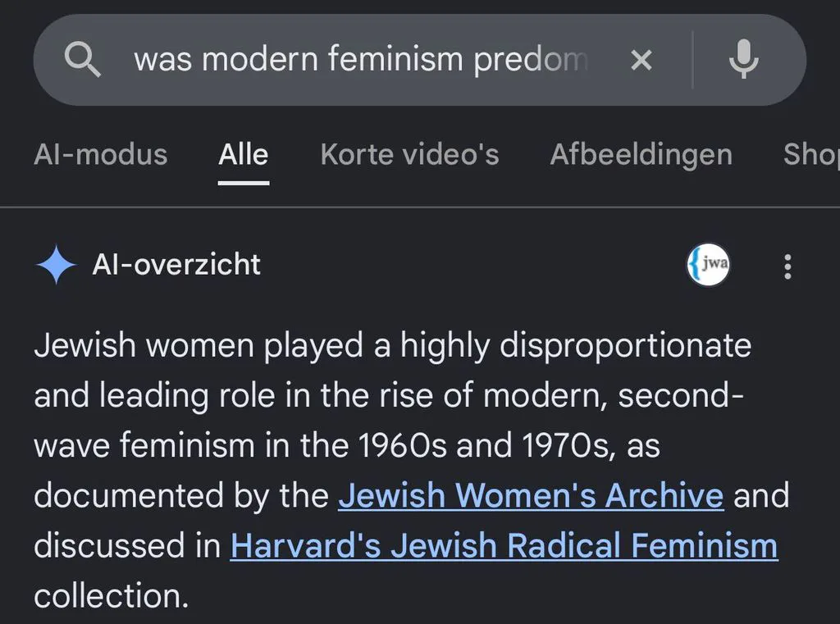Click the magnifying glass search icon
Image resolution: width=840 pixels, height=624 pixels.
(82, 60)
